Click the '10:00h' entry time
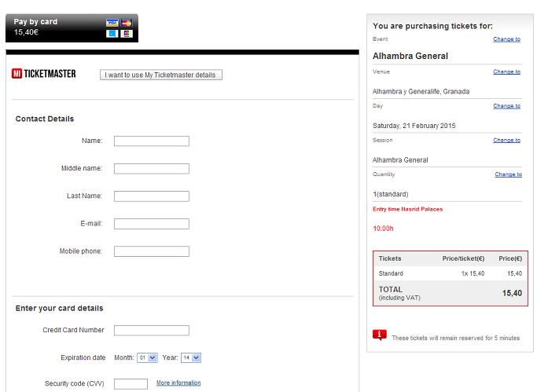537x392 pixels. tap(383, 229)
